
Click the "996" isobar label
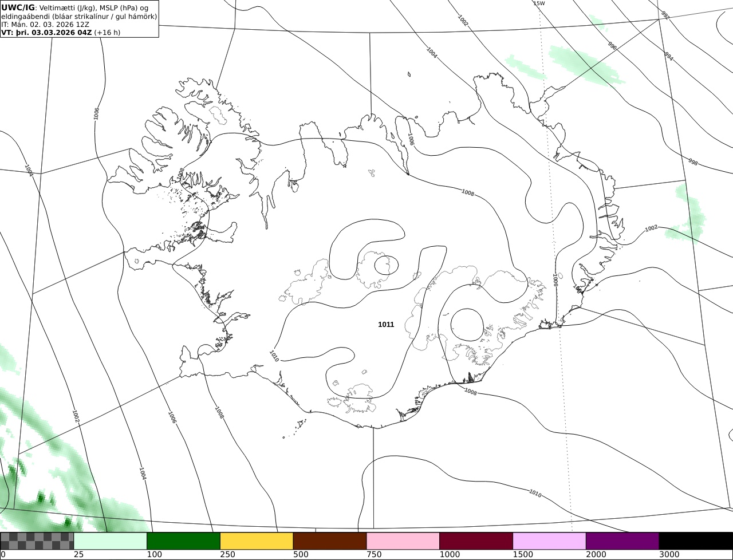(612, 46)
